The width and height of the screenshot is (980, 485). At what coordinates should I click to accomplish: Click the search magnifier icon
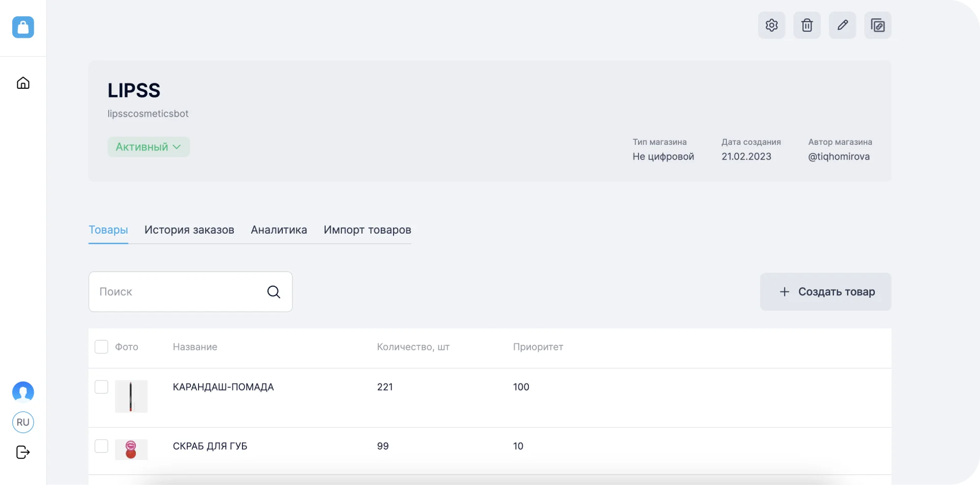274,292
